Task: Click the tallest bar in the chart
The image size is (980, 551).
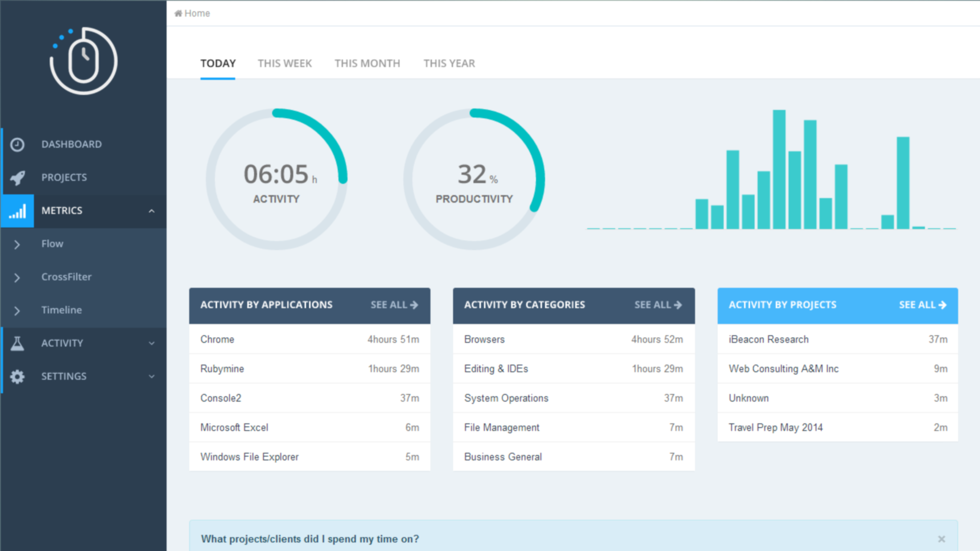Action: point(779,169)
